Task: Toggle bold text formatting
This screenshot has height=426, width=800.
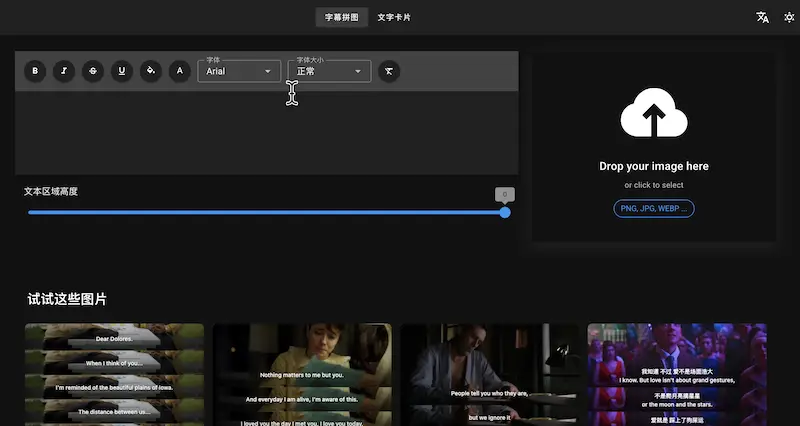Action: [35, 71]
